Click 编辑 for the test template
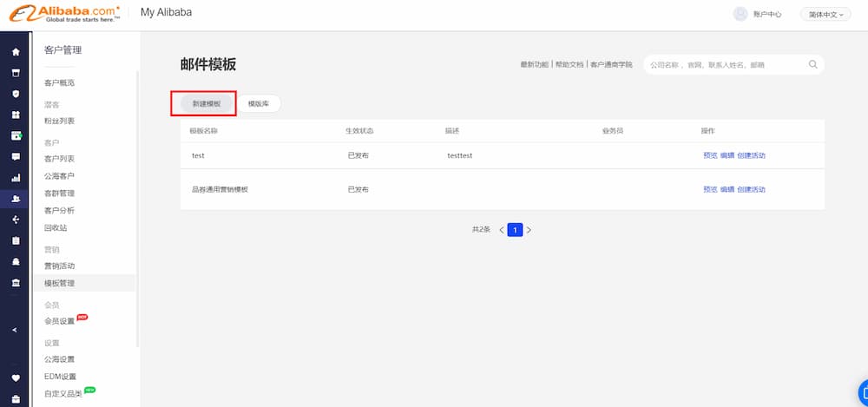Screen dimensions: 868x407 pyautogui.click(x=727, y=155)
